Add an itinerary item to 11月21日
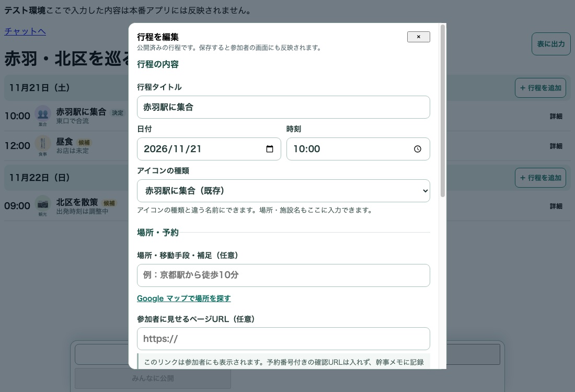 click(540, 88)
